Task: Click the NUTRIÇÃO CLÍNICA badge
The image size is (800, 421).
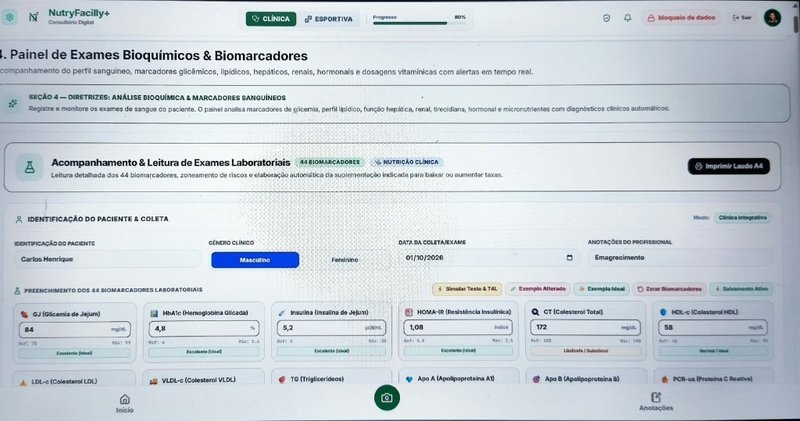Action: 407,162
